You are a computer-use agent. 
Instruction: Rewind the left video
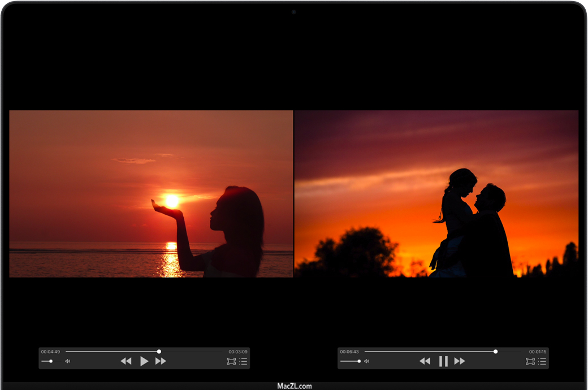click(x=126, y=361)
